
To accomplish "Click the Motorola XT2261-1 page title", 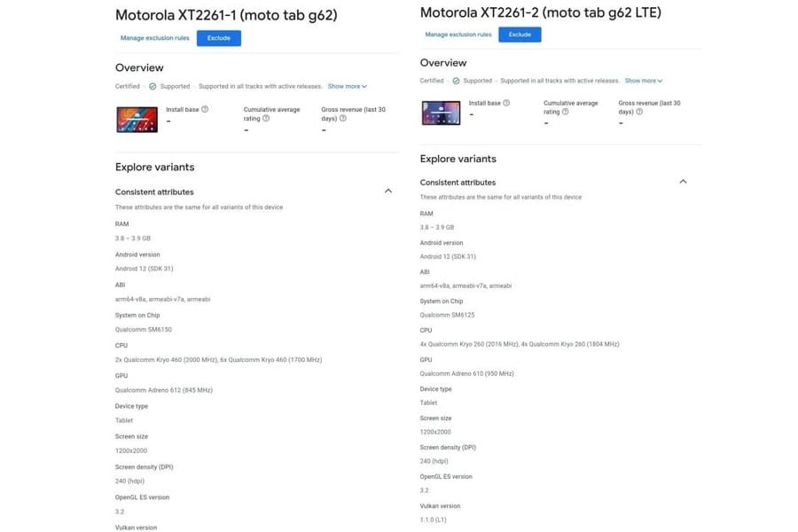I will pyautogui.click(x=225, y=15).
